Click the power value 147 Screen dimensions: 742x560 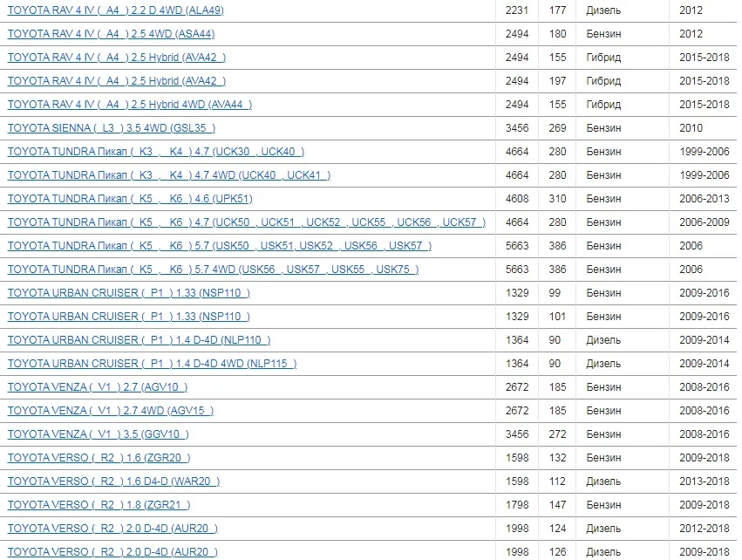point(557,506)
